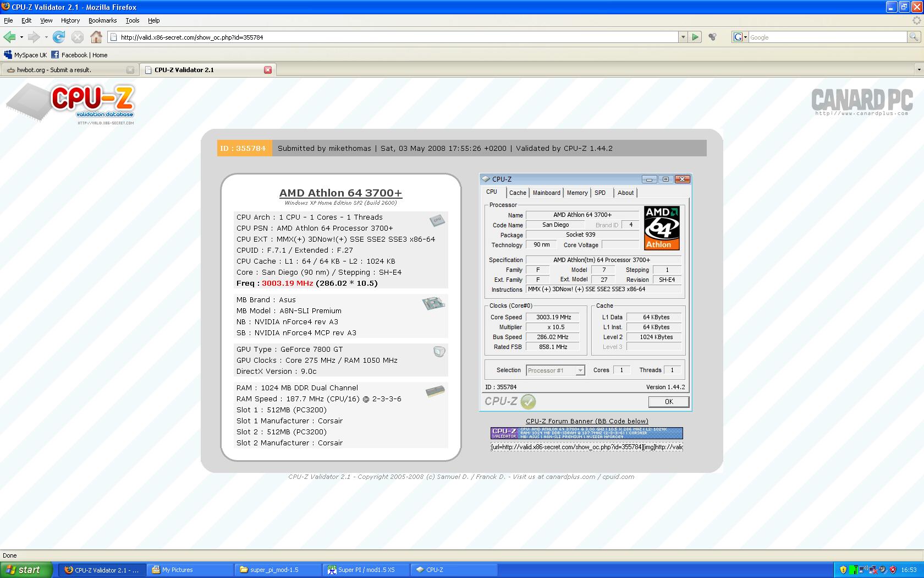924x578 pixels.
Task: Click the green Go arrow beside the URL
Action: 695,37
